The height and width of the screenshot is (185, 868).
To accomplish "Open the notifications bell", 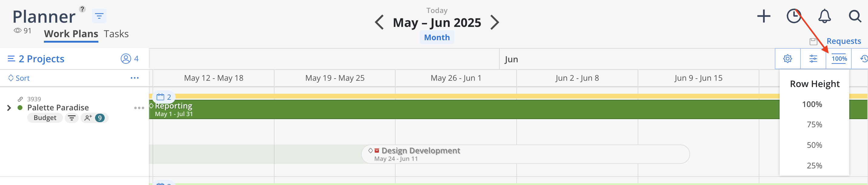I will point(824,16).
